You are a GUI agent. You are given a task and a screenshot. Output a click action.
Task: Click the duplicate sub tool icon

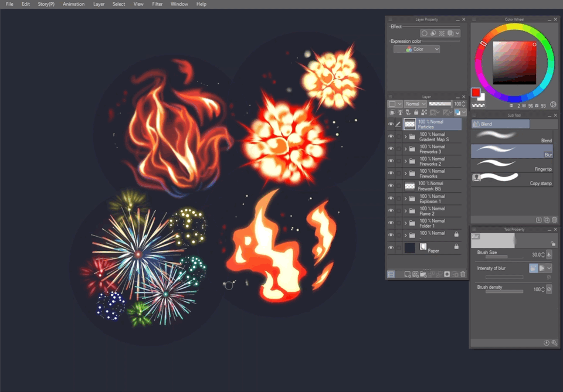(x=547, y=220)
